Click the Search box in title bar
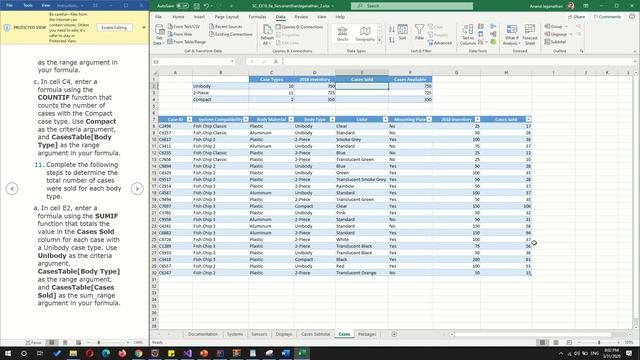The height and width of the screenshot is (360, 640). point(412,6)
